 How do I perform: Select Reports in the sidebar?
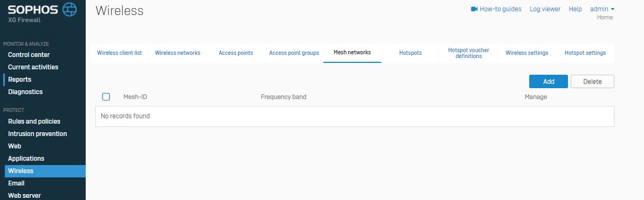[20, 80]
